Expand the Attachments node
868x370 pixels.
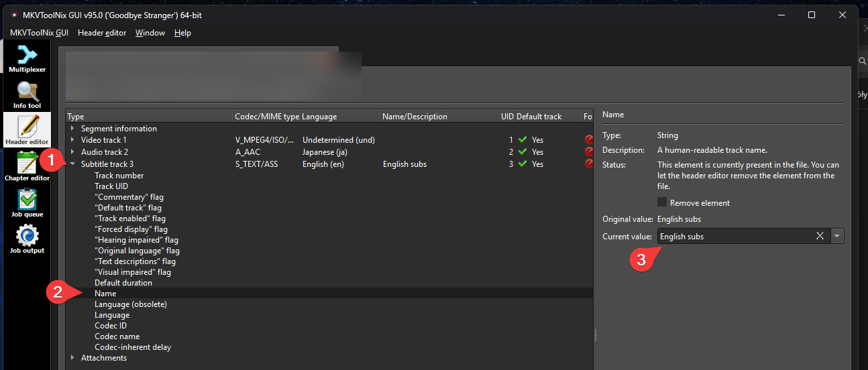click(x=72, y=358)
